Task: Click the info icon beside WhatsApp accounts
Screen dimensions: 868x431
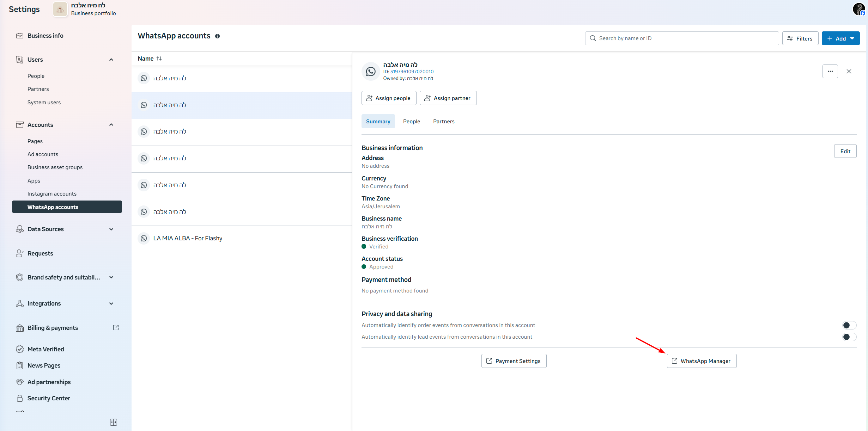Action: [217, 36]
